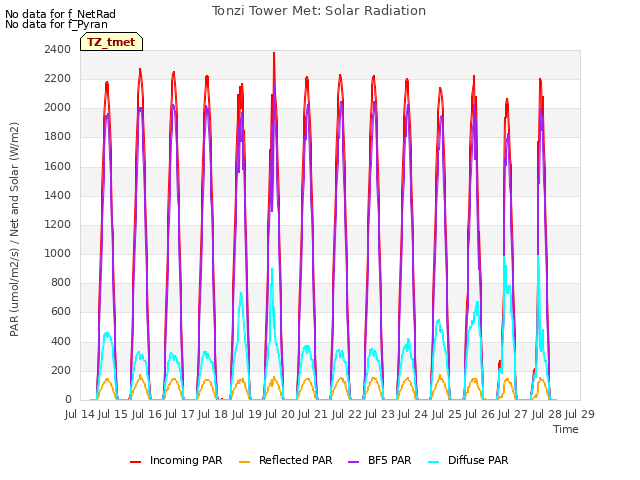Screen dimensions: 640x480
Task: Click the 'No data for f_NetRad' message
Action: pos(60,14)
